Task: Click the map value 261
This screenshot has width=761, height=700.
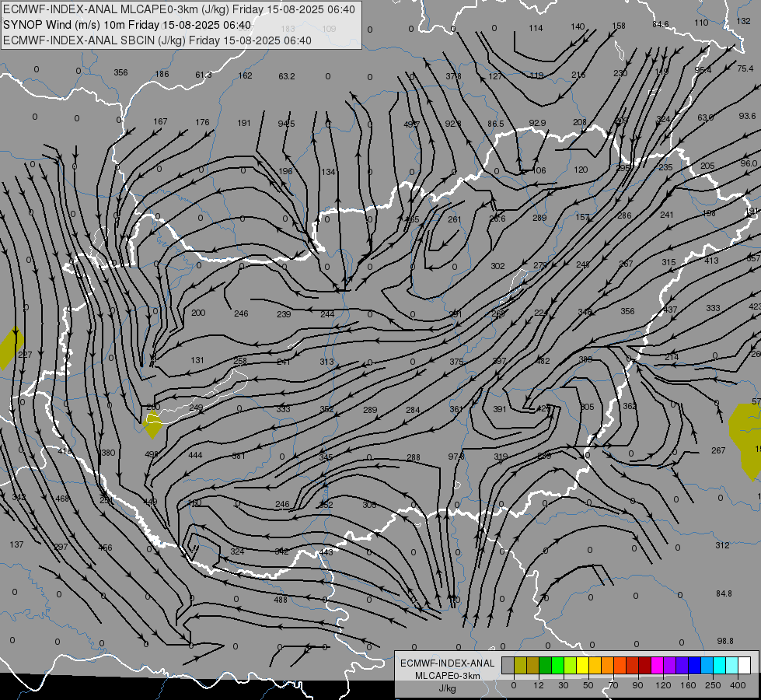Action: [454, 219]
